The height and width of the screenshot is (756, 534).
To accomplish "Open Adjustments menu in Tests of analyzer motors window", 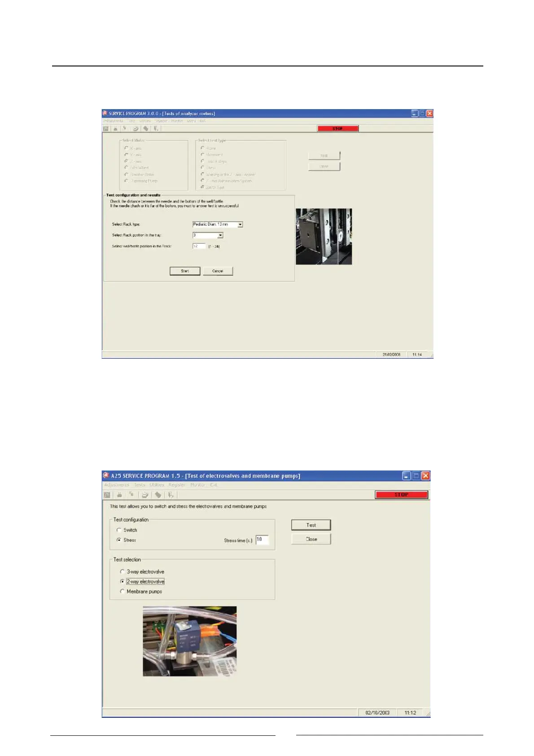I will click(x=114, y=121).
